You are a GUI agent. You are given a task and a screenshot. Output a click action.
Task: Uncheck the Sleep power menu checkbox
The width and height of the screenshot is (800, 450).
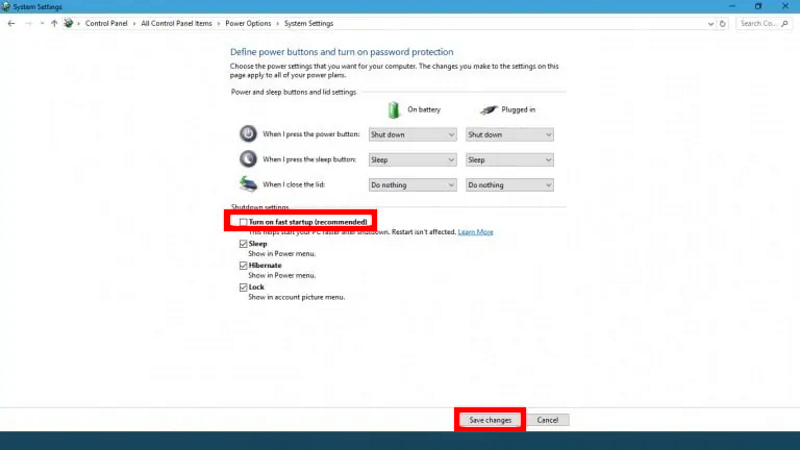pos(243,243)
